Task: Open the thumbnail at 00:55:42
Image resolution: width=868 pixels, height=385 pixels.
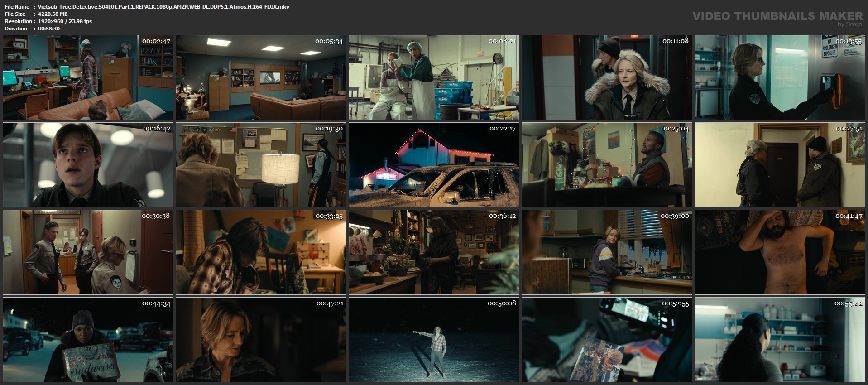Action: tap(780, 340)
